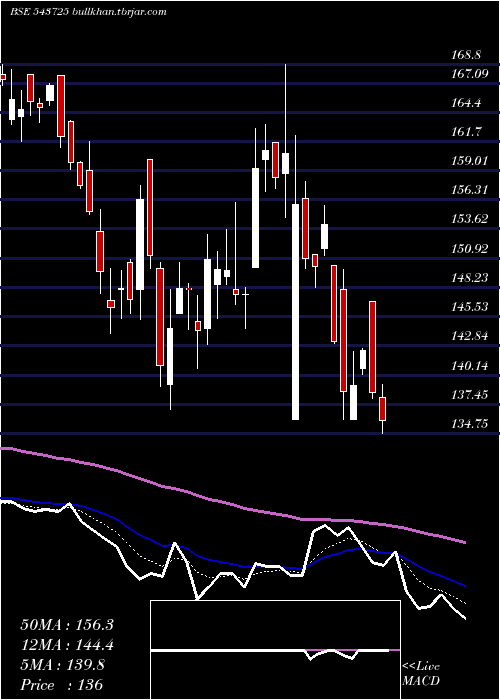500x700 pixels.
Task: Click the 161.7 price axis label
Action: (466, 132)
